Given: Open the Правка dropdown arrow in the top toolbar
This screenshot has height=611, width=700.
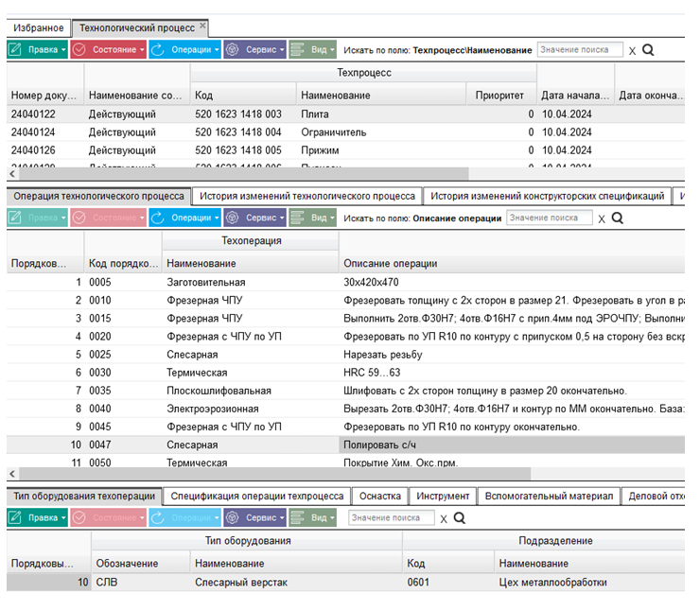Looking at the screenshot, I should (x=63, y=49).
